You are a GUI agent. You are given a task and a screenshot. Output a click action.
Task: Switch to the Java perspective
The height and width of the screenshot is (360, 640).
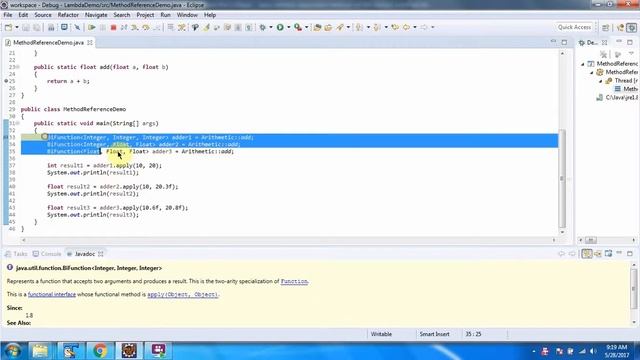(620, 27)
